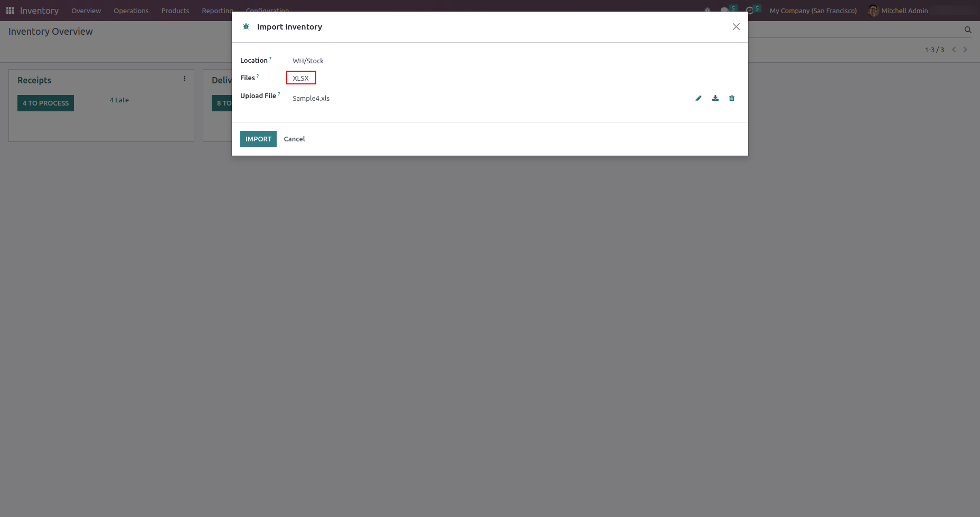Open the Products menu
Image resolution: width=980 pixels, height=517 pixels.
pos(175,11)
